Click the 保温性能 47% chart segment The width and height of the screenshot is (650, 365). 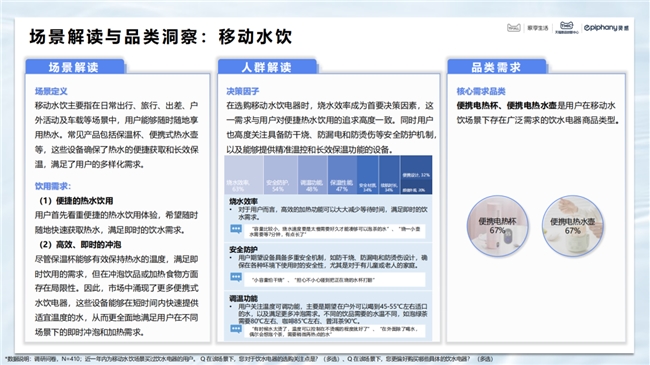(342, 175)
